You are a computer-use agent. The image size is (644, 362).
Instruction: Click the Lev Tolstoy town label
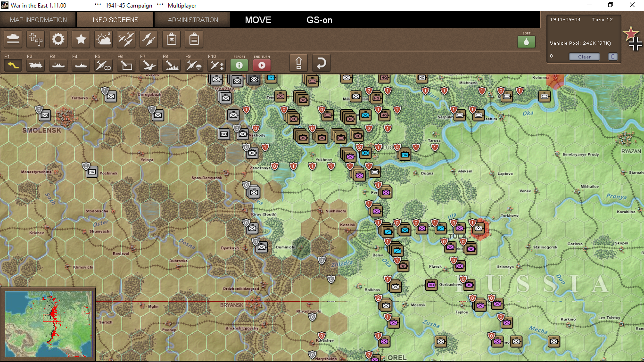coord(610,318)
